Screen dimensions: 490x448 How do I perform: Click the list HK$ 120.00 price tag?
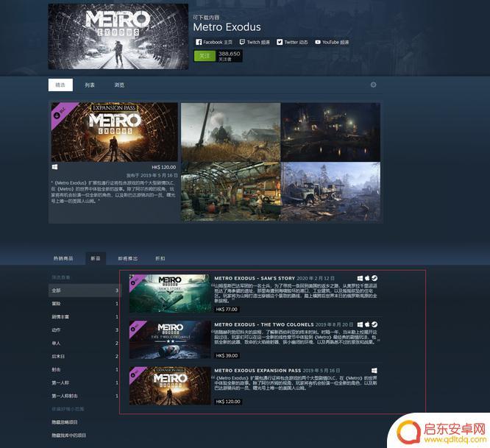[x=228, y=402]
